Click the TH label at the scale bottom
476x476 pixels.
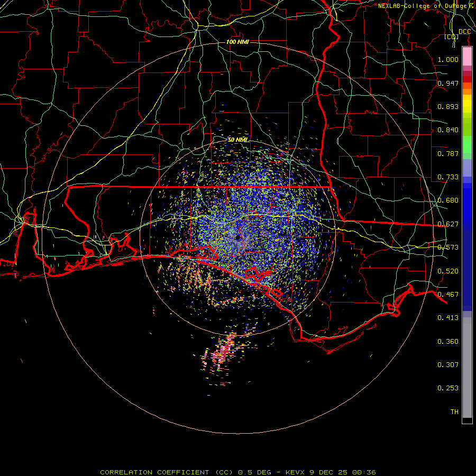[x=454, y=412]
